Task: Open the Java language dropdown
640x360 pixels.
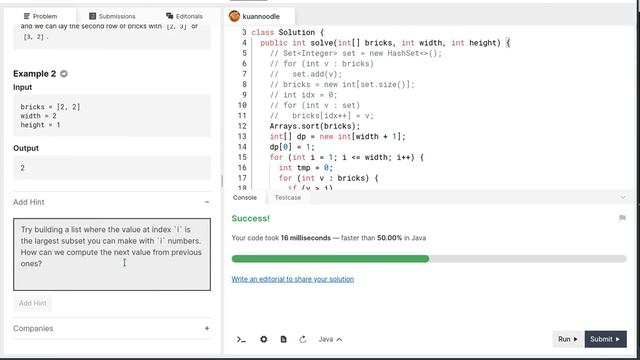Action: tap(330, 339)
